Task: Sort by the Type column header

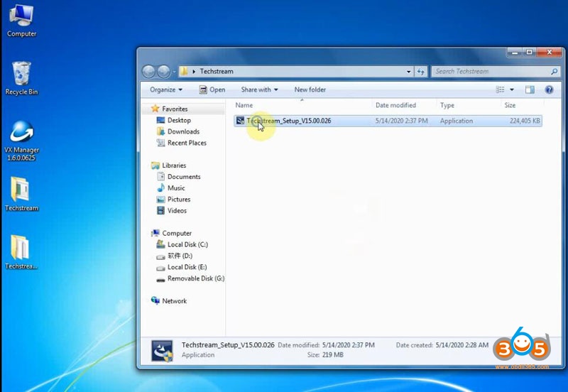Action: coord(447,105)
